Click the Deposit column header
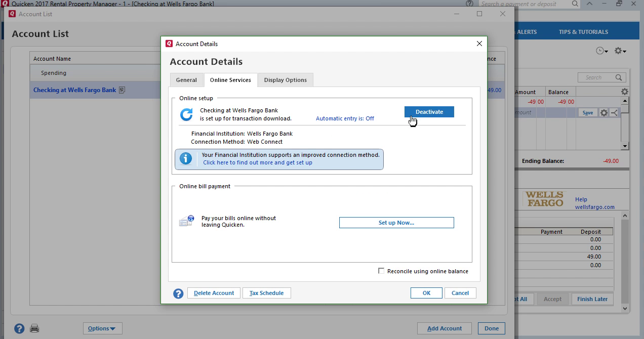 point(591,232)
